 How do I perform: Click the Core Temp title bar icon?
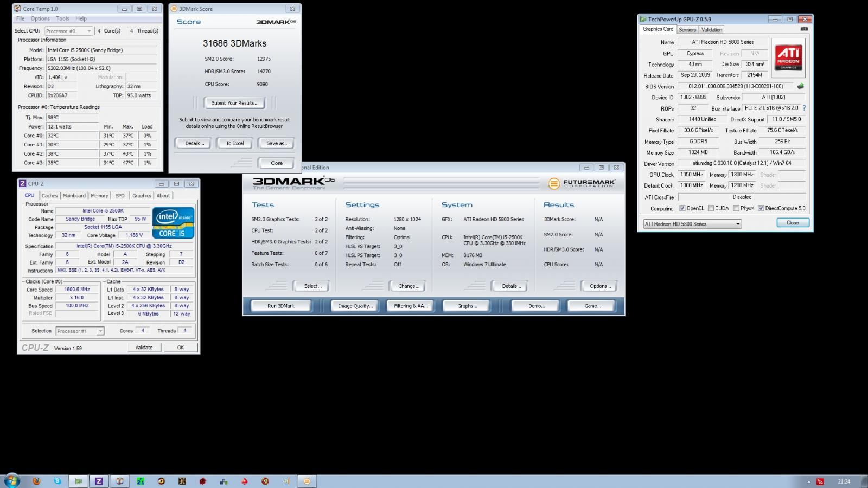tap(18, 9)
